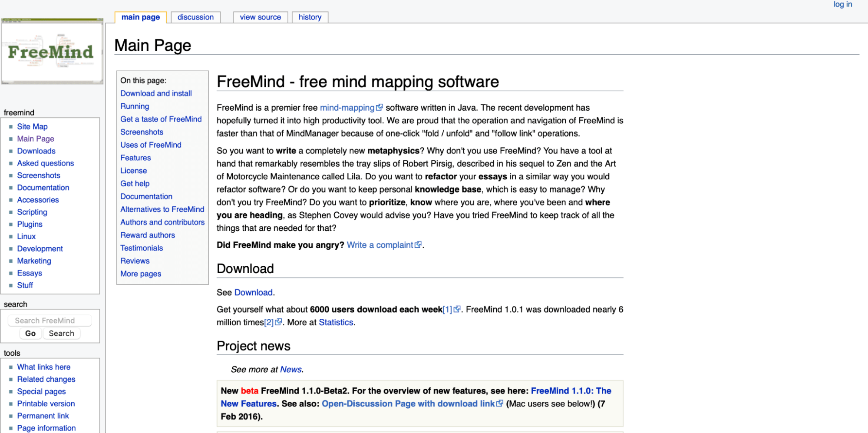Viewport: 868px width, 433px height.
Task: Jump to Testimonials section
Action: point(142,248)
